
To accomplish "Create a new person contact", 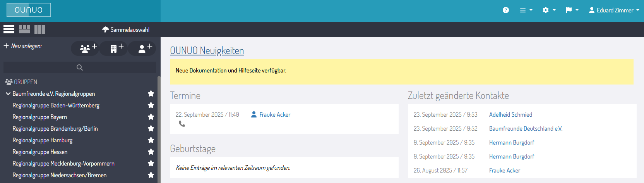I will coord(142,48).
